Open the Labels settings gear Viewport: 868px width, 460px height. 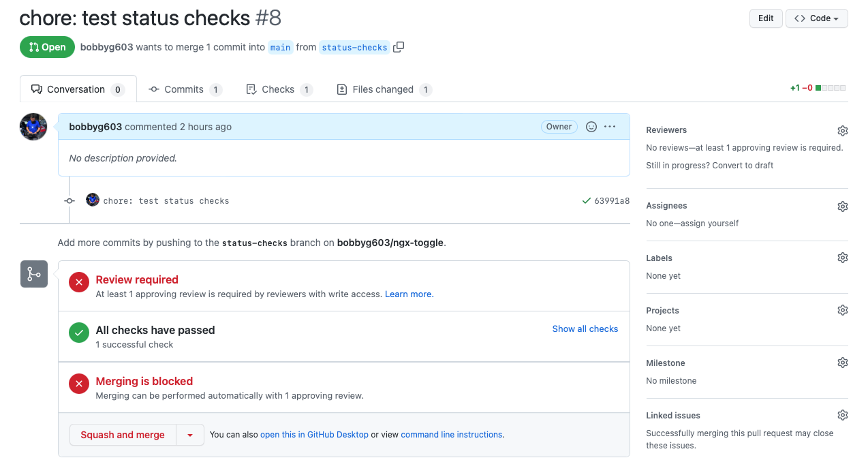tap(843, 258)
